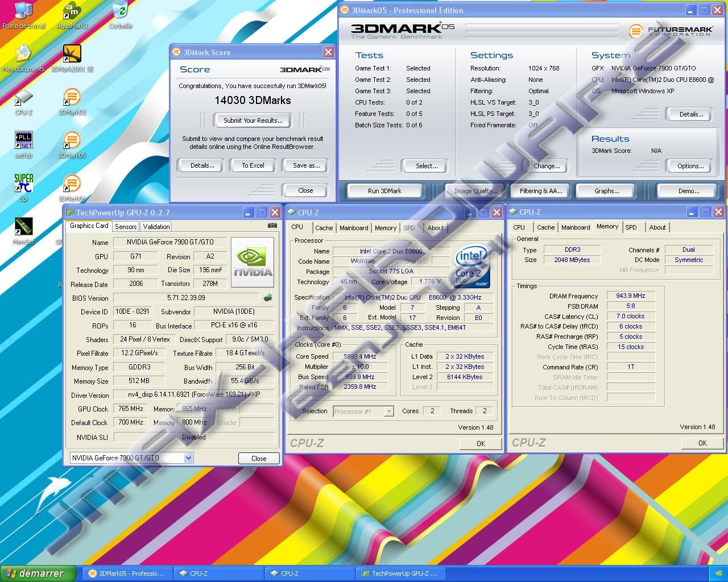The width and height of the screenshot is (728, 582).
Task: Click Change button under Settings
Action: click(547, 166)
